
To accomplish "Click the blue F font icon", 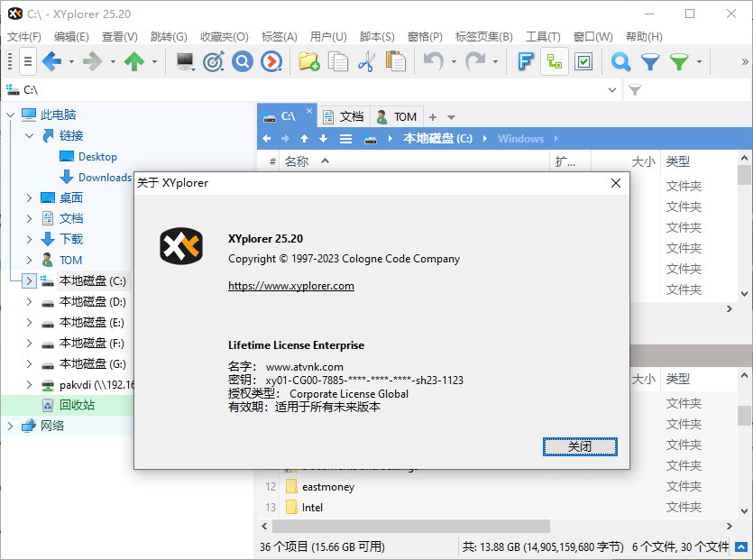I will click(x=526, y=61).
